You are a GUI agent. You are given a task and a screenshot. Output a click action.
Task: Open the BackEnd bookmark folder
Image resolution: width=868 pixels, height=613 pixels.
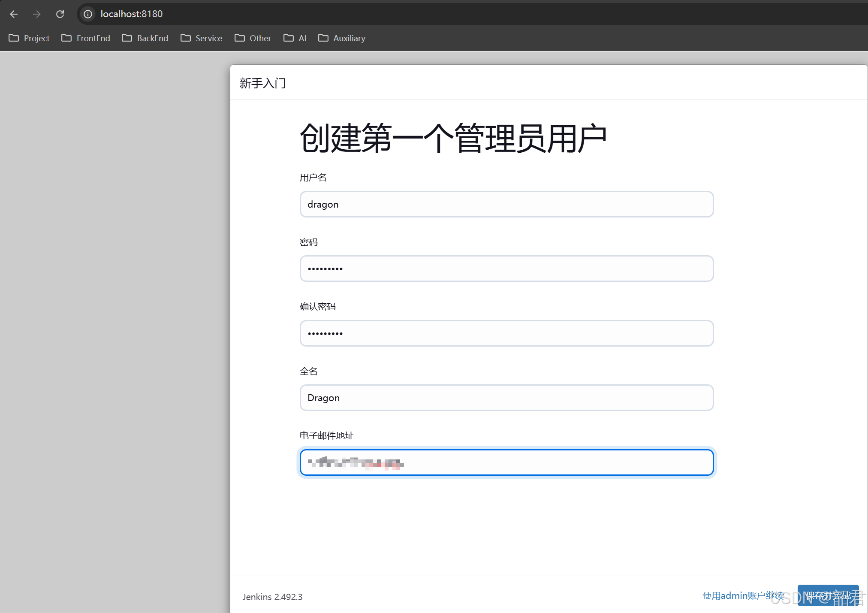click(145, 38)
